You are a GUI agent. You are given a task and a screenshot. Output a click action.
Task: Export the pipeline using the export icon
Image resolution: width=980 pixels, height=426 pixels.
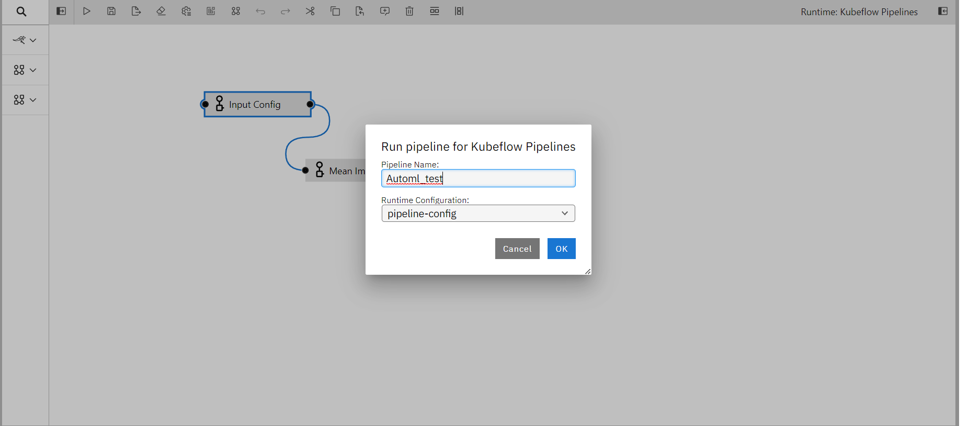point(136,11)
